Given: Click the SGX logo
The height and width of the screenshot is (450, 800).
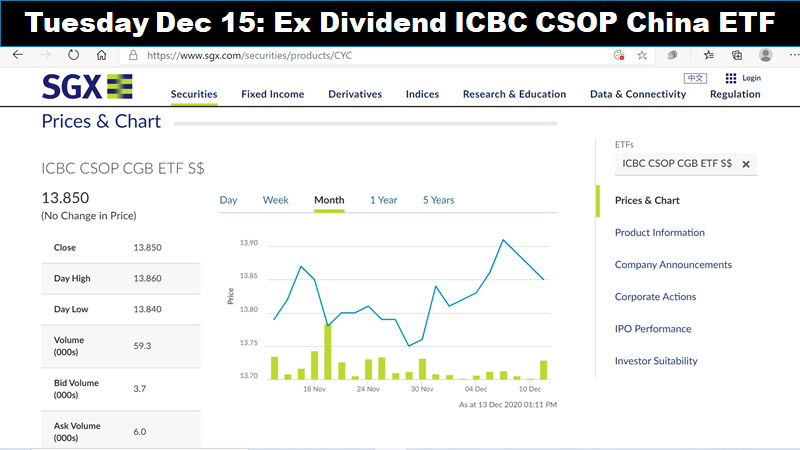Looking at the screenshot, I should (87, 86).
